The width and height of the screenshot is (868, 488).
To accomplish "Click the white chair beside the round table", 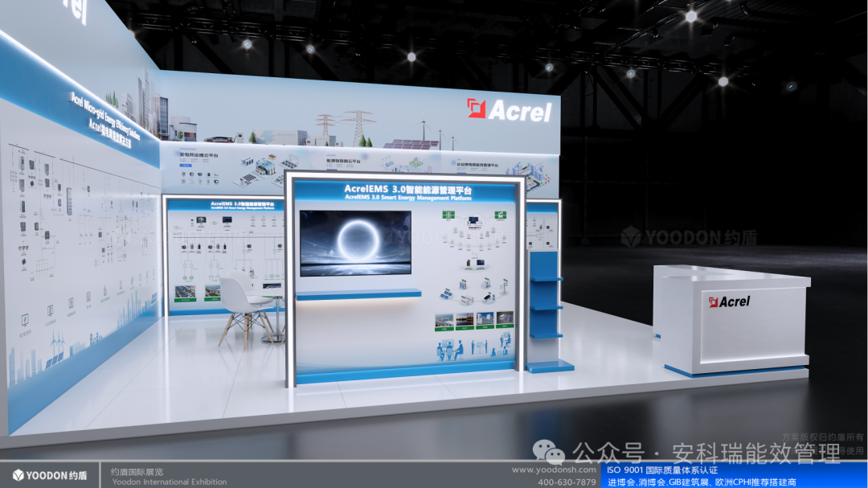I will click(244, 310).
